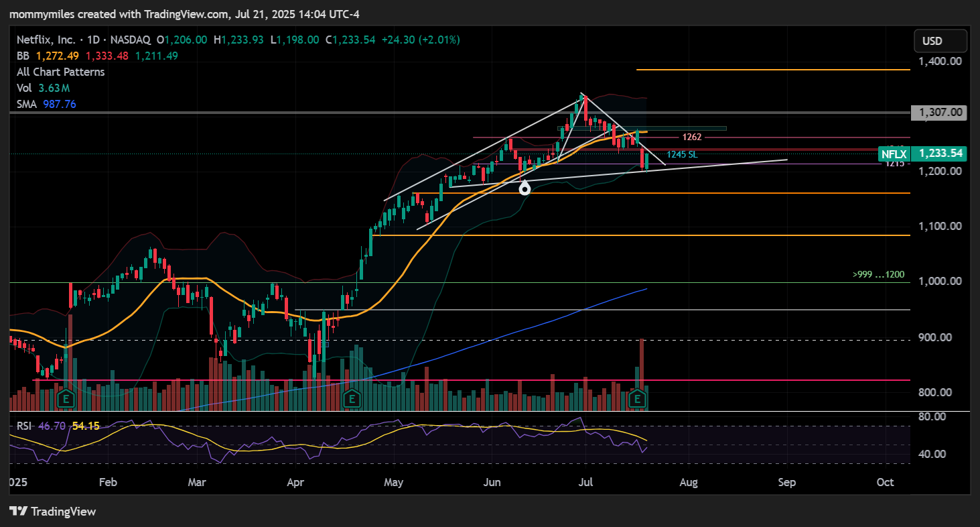980x527 pixels.
Task: Click the +24.30 (+2.01%) change value
Action: tap(421, 40)
